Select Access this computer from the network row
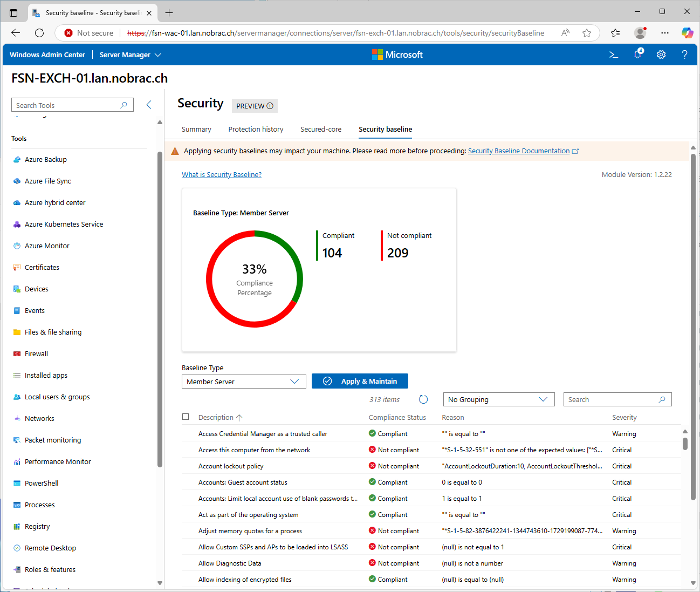700x592 pixels. click(431, 450)
